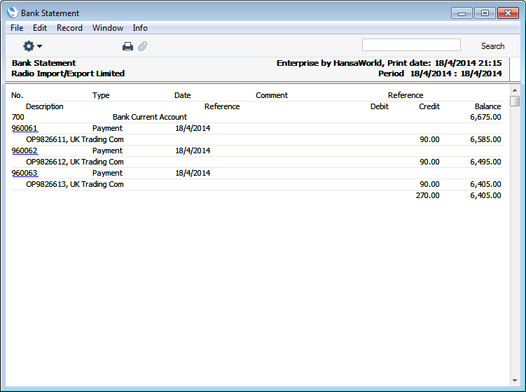This screenshot has width=526, height=392.
Task: Focus the search text field
Action: [x=411, y=45]
